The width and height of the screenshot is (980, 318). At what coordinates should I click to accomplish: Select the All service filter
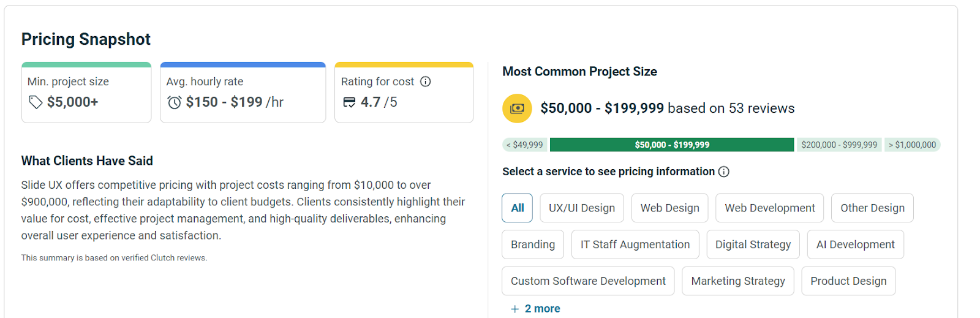pos(518,208)
